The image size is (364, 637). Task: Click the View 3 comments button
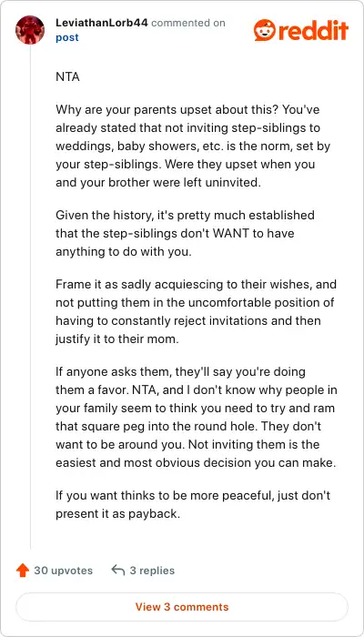[x=182, y=607]
